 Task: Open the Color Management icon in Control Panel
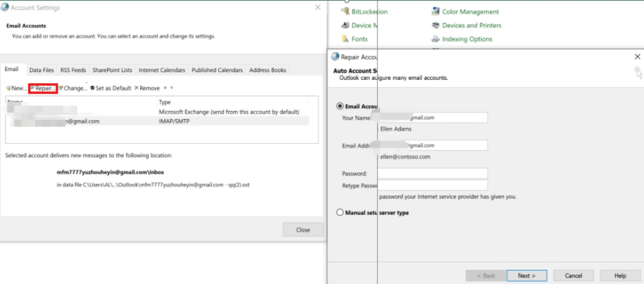tap(436, 11)
